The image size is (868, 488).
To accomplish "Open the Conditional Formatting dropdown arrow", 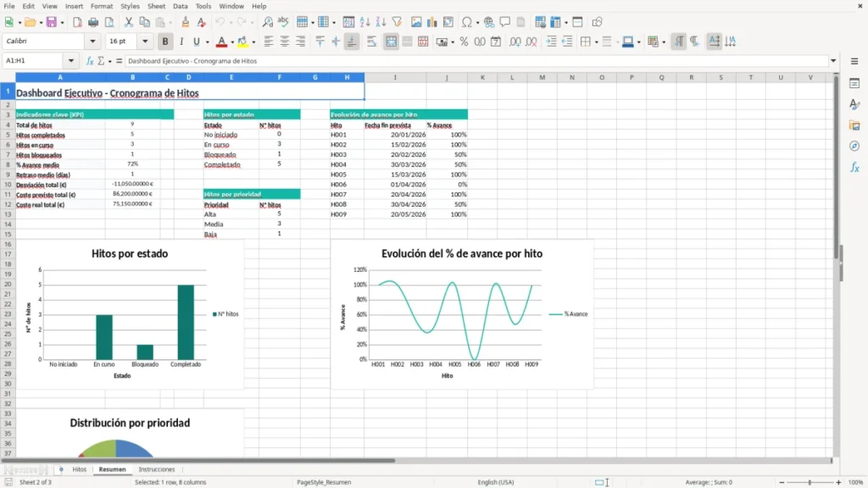I will click(664, 42).
